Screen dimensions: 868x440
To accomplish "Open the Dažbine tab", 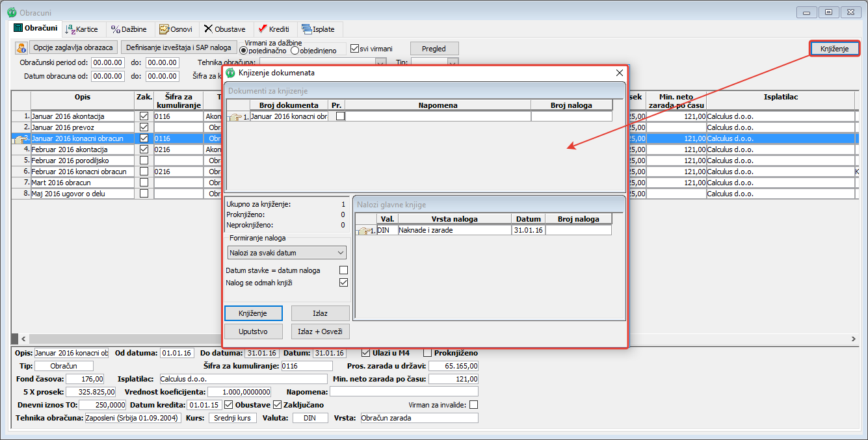I will (129, 29).
